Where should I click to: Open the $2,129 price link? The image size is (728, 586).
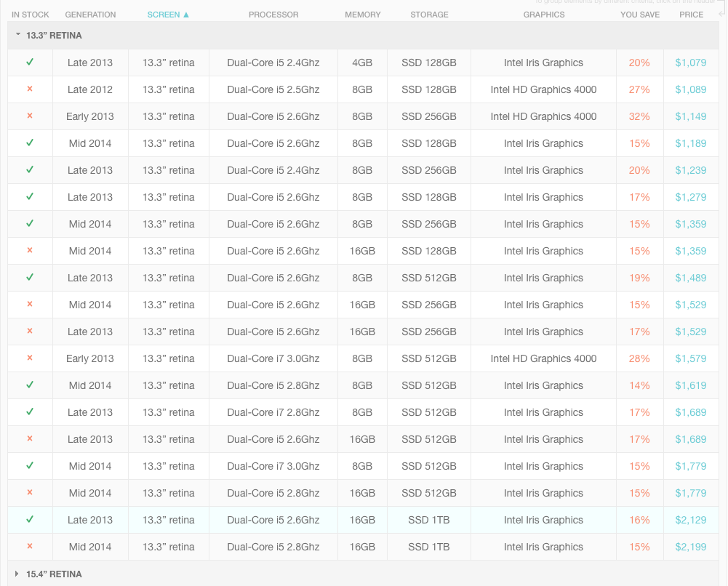pyautogui.click(x=691, y=520)
